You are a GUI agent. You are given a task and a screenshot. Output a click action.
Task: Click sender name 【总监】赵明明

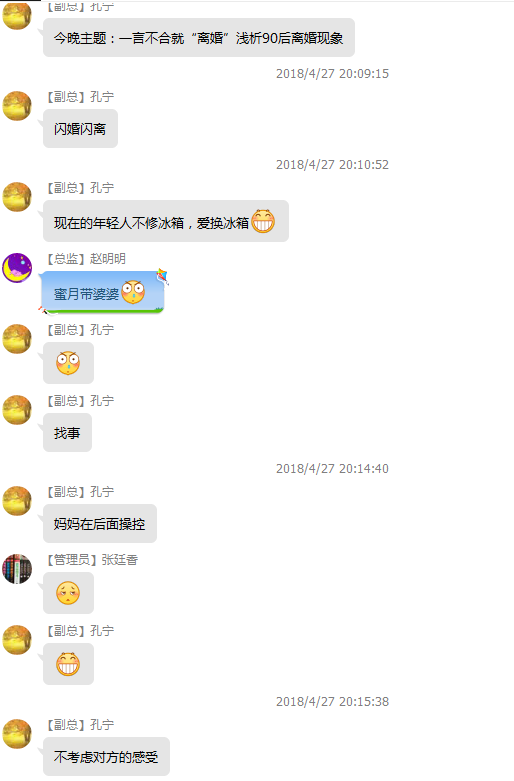(x=86, y=259)
